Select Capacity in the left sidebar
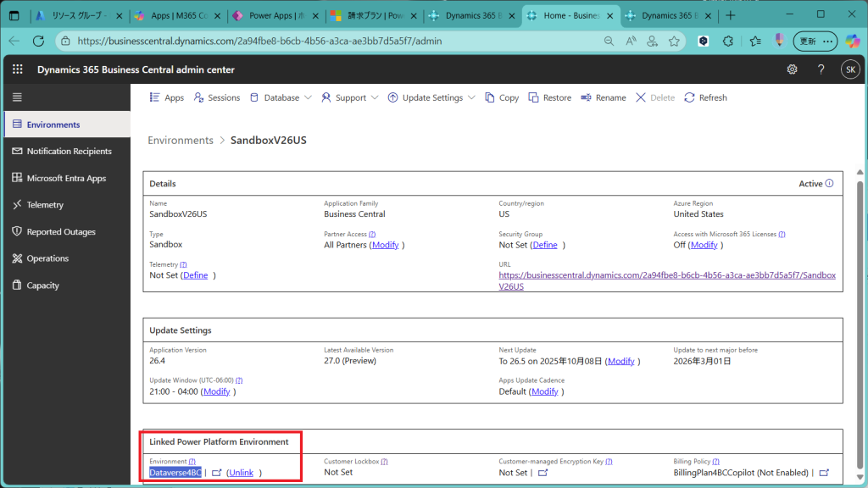 tap(42, 286)
